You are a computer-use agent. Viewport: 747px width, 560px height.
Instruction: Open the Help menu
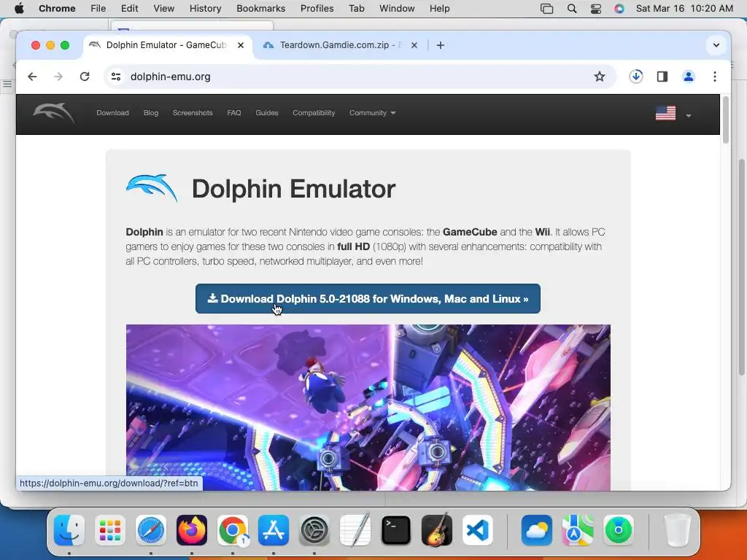point(439,9)
